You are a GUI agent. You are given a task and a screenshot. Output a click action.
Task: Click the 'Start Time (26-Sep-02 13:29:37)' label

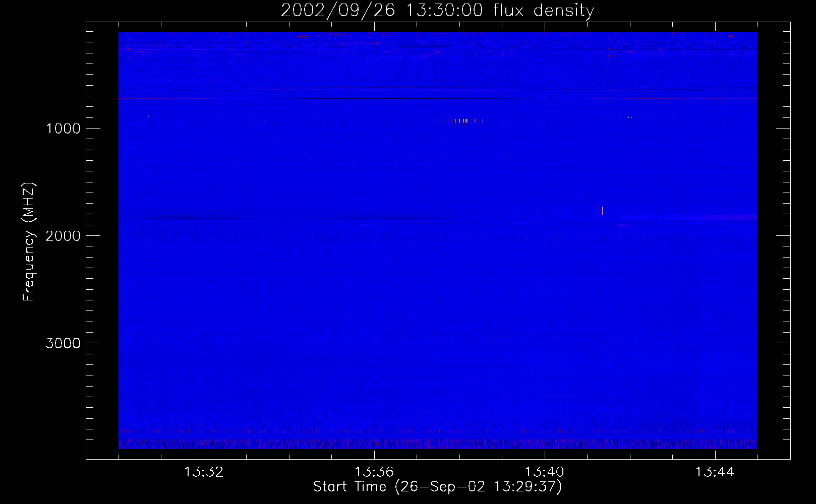pyautogui.click(x=437, y=487)
